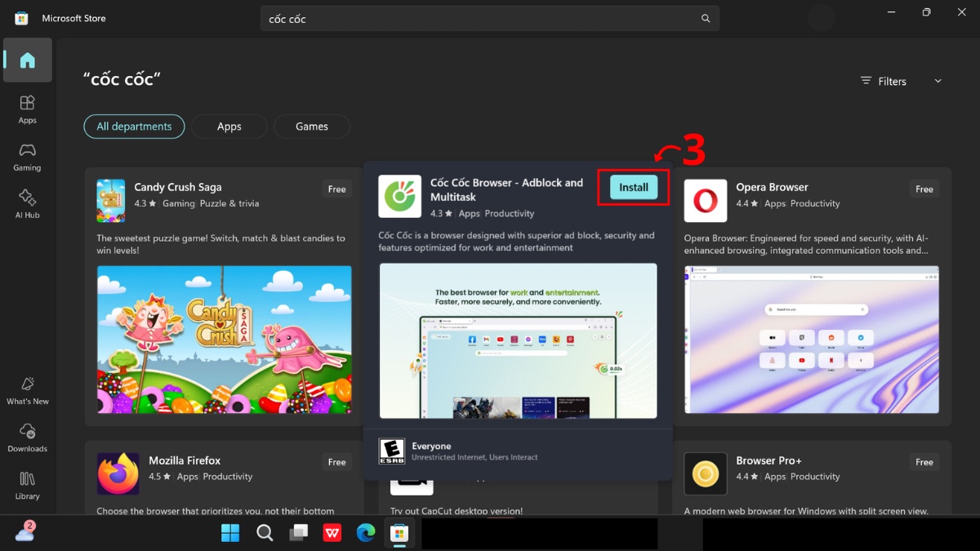Click Free button for Candy Crush Saga
Screen dimensions: 980x551
pyautogui.click(x=336, y=189)
